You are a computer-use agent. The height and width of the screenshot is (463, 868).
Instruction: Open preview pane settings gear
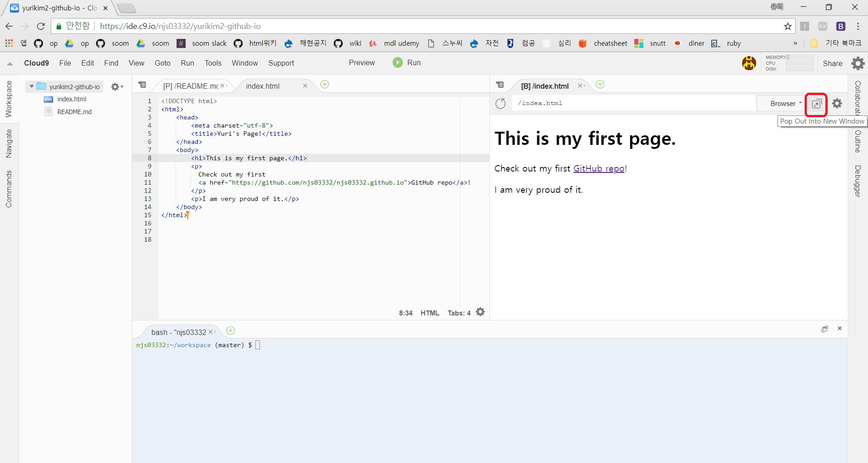837,103
